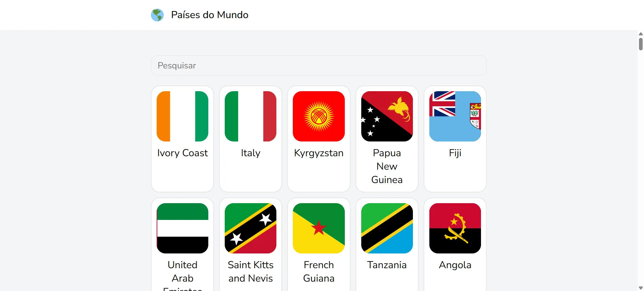
Task: Open the Países do Mundo title link
Action: [209, 15]
